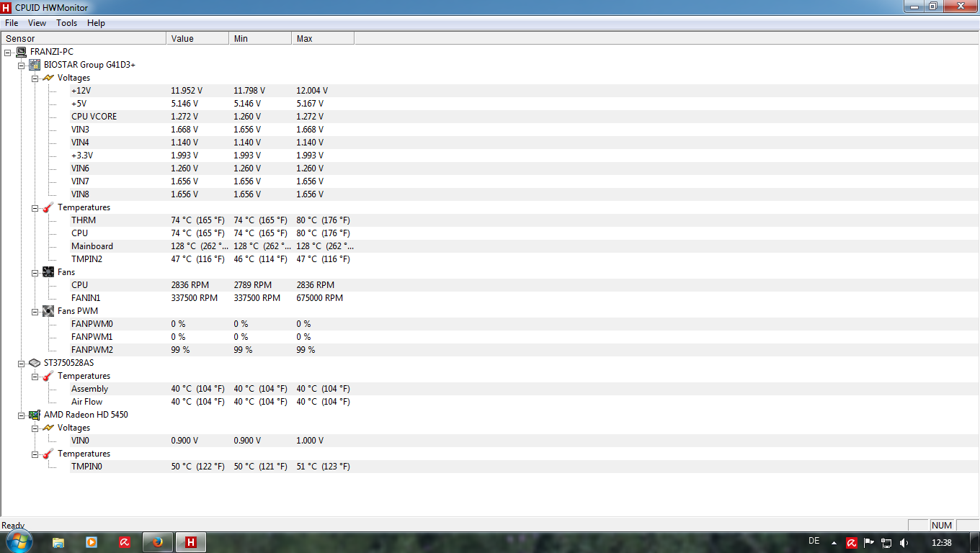Select the FANPWM2 row
Viewport: 980px width, 553px height.
490,350
